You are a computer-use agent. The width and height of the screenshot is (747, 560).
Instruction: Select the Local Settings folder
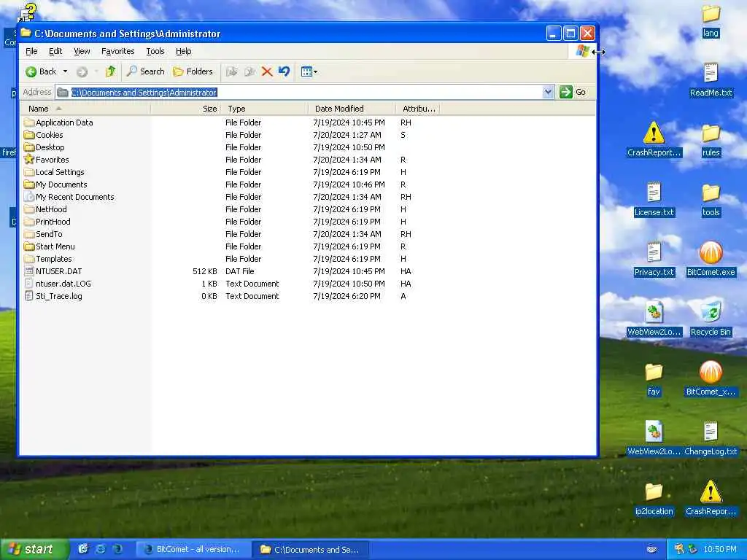click(x=54, y=172)
